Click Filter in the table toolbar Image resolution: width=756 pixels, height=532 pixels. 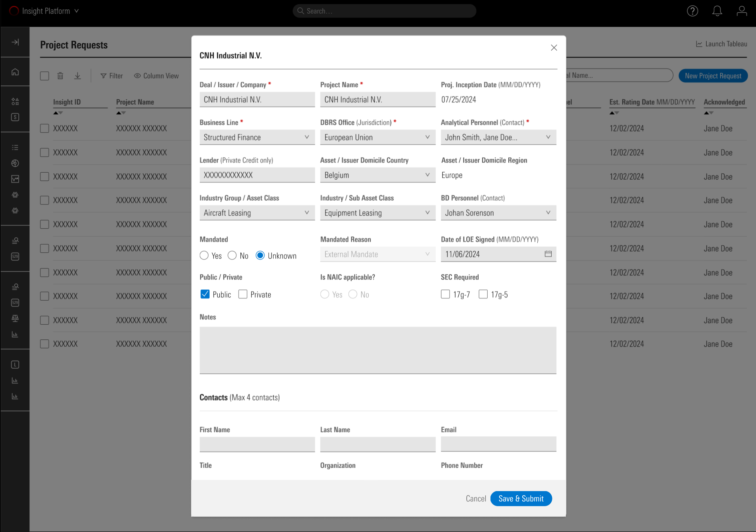[x=112, y=76]
